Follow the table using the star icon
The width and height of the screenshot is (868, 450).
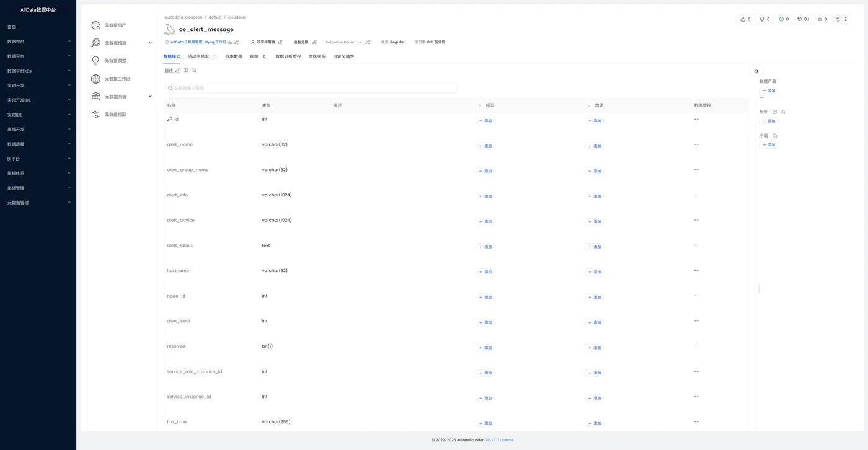pyautogui.click(x=822, y=19)
